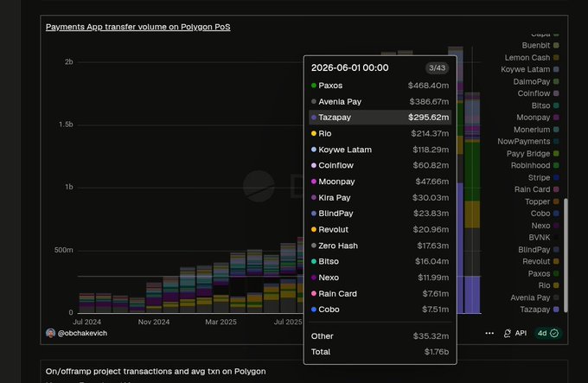
Task: Toggle Monerium series in the legend
Action: point(536,130)
